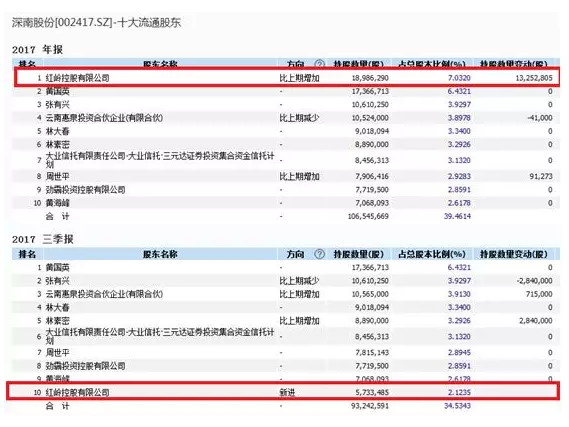The height and width of the screenshot is (427, 569).
Task: Click 持股数量变动(股) header in 三季报 table
Action: 514,254
